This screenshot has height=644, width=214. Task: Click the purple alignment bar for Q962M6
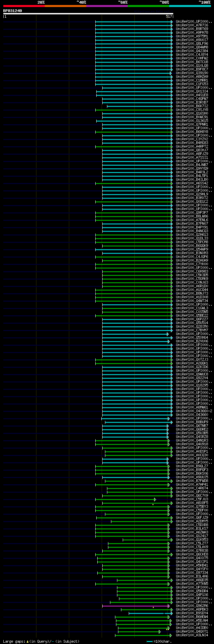pyautogui.click(x=135, y=606)
